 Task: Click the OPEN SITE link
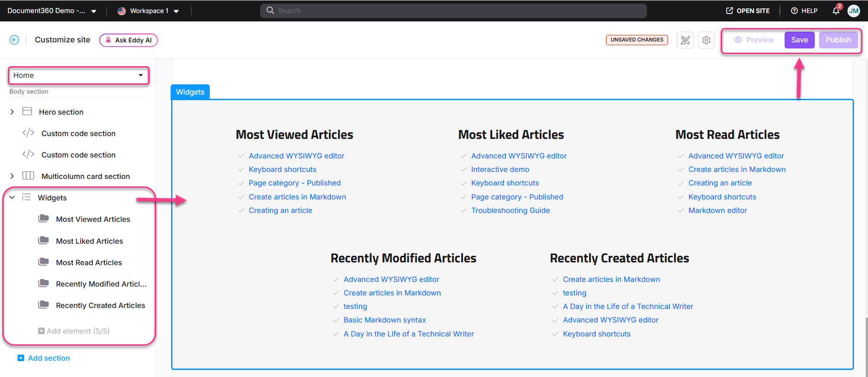tap(748, 11)
